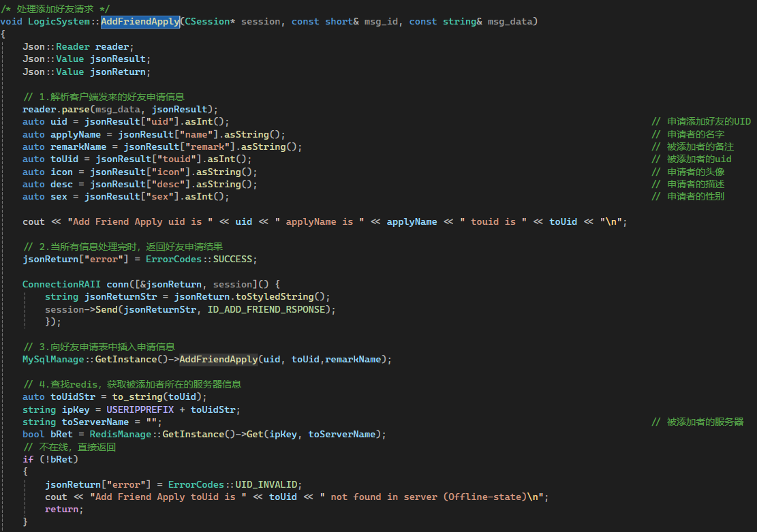Place cursor on the "Json::Reader reader;" line

[x=78, y=47]
